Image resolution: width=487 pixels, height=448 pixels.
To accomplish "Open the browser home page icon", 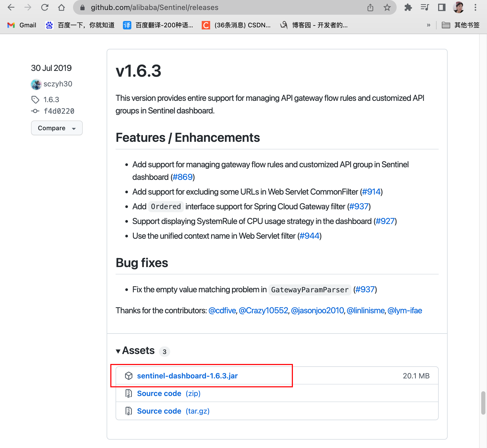I will pyautogui.click(x=61, y=7).
